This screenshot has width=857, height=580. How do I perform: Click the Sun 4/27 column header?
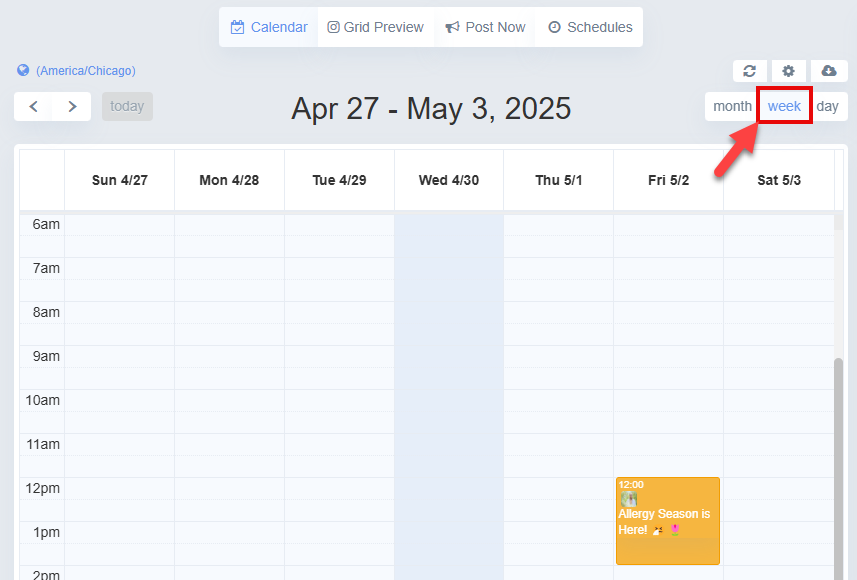120,180
